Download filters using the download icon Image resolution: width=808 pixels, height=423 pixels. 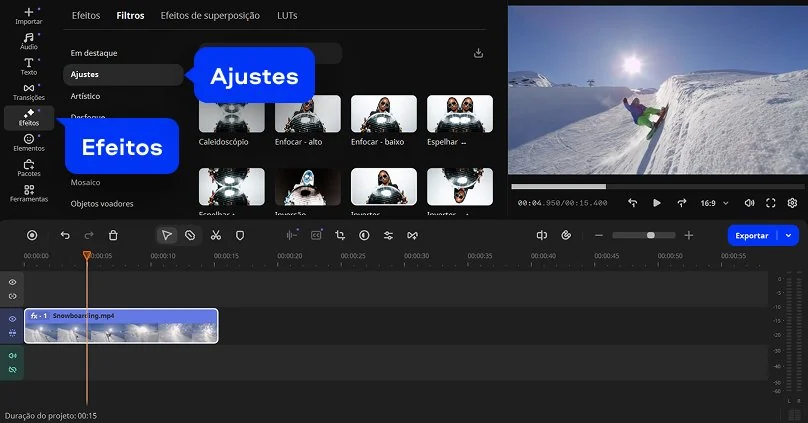point(478,53)
